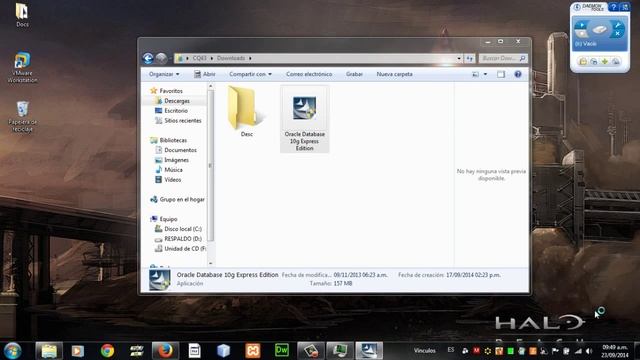Click the navigation pane scrollbar
Image resolution: width=640 pixels, height=360 pixels.
coord(211,165)
